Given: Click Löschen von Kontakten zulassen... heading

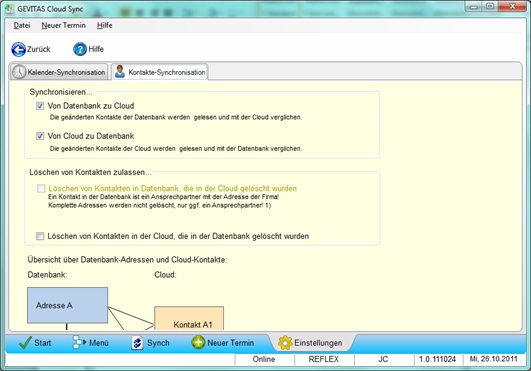Looking at the screenshot, I should point(90,172).
